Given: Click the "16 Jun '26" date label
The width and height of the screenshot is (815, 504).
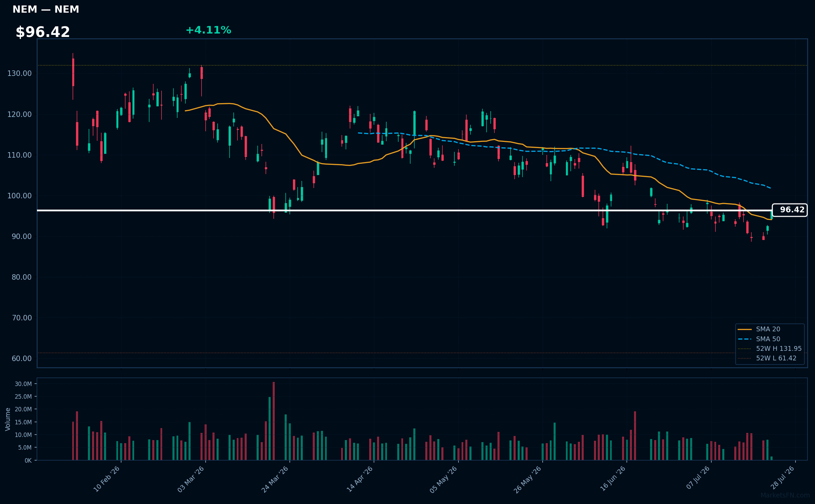Looking at the screenshot, I should pos(613,478).
